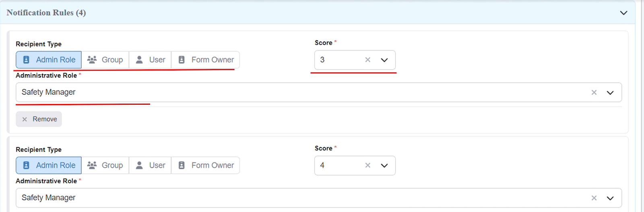Viewport: 644px width, 212px height.
Task: Pick Form Owner in second rule
Action: (206, 165)
